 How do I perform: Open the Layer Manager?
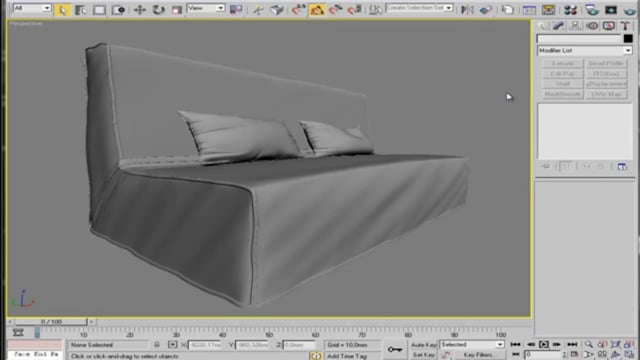click(507, 9)
